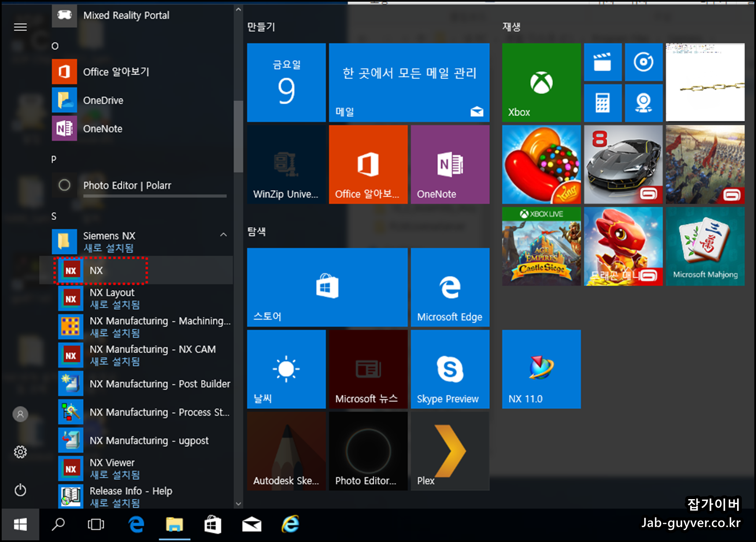The image size is (756, 542).
Task: Select the 재생 tile group header
Action: tap(512, 27)
